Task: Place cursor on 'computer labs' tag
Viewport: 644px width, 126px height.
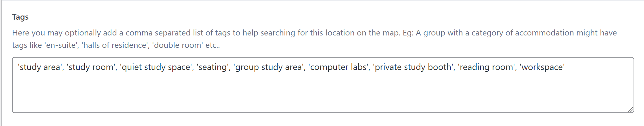Action: tap(338, 67)
